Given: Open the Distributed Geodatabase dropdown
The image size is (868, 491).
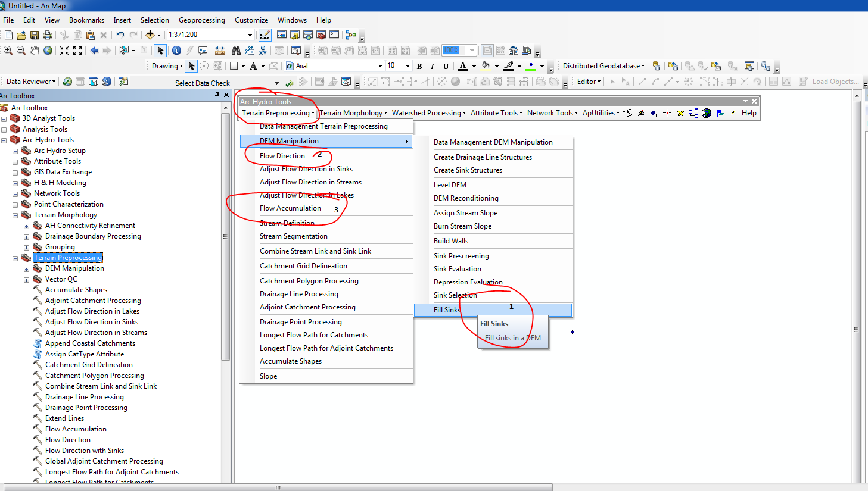Looking at the screenshot, I should tap(603, 66).
